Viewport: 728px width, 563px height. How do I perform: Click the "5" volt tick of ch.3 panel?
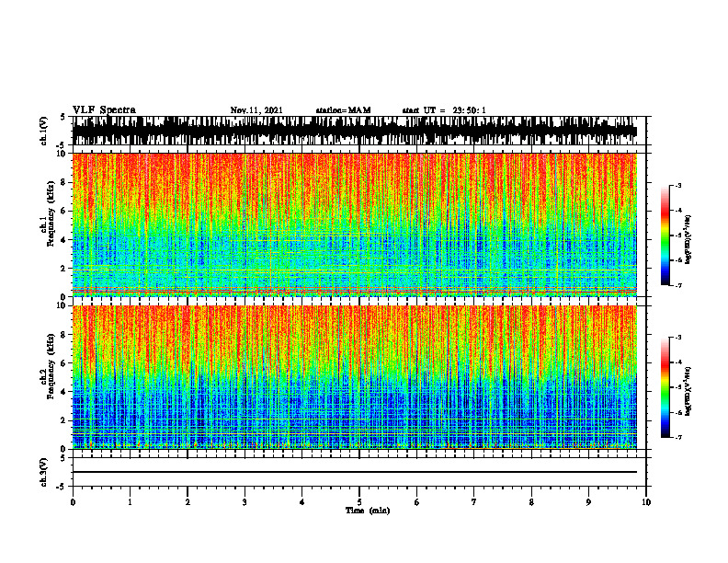[63, 458]
